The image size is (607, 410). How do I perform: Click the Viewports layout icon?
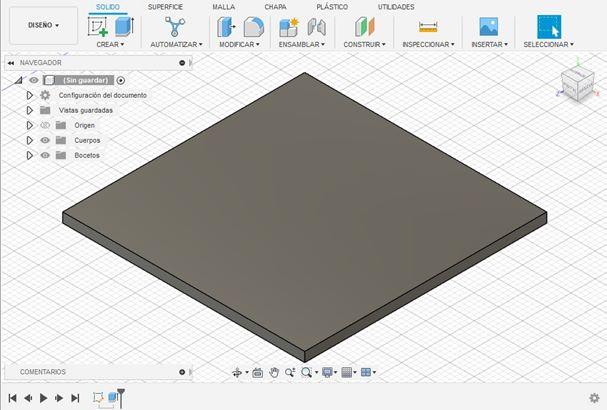coord(366,372)
